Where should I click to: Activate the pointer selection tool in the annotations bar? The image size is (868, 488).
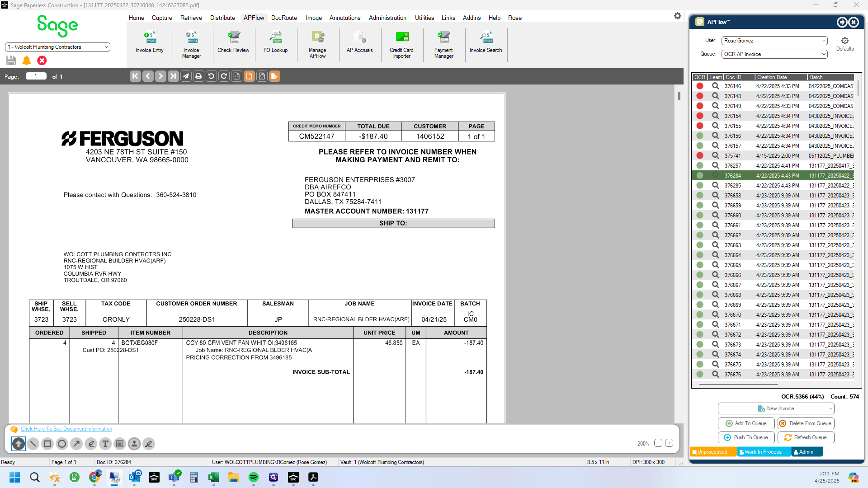[19, 444]
